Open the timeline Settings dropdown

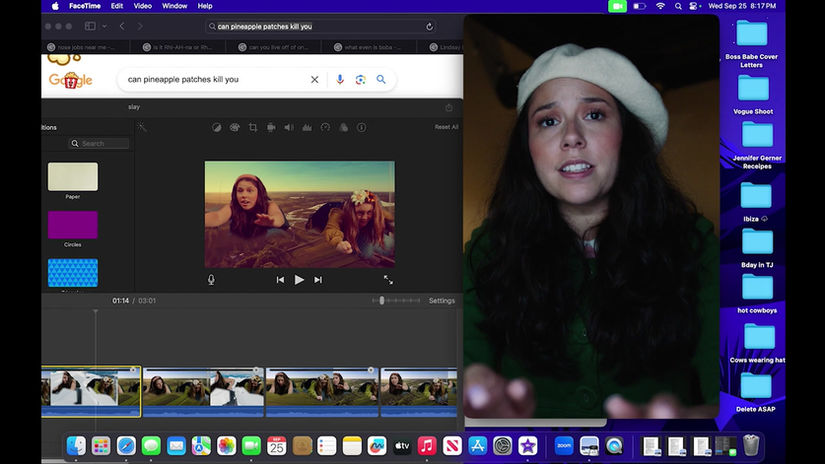(x=441, y=301)
